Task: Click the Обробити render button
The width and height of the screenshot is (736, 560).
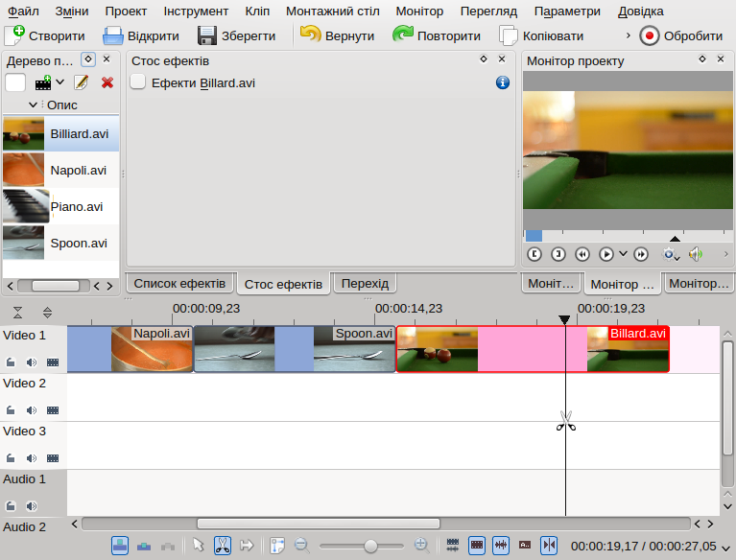Action: [x=680, y=35]
